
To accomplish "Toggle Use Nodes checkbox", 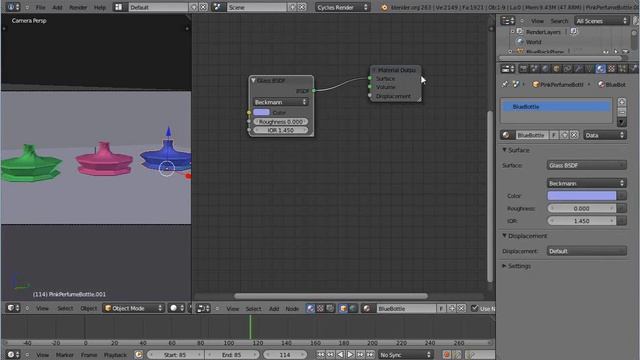I will coord(474,309).
